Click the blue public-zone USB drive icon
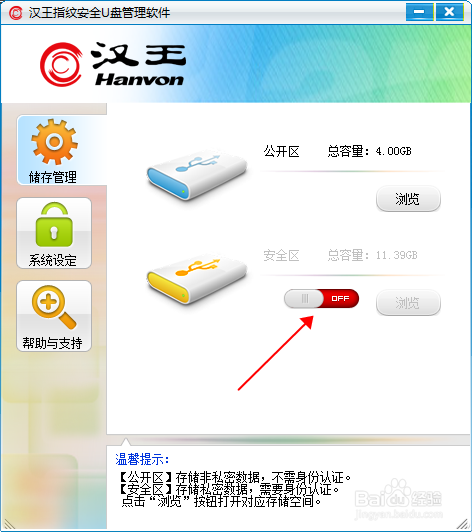Screen dimensions: 472x532 coord(197,176)
